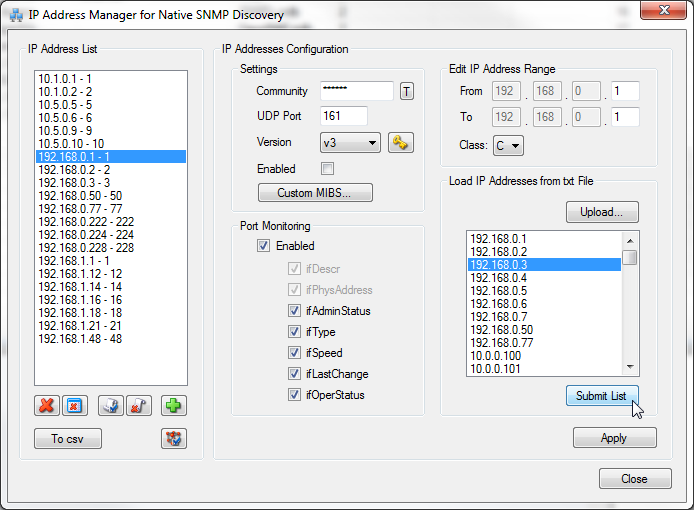Click the green plus add icon

(174, 406)
